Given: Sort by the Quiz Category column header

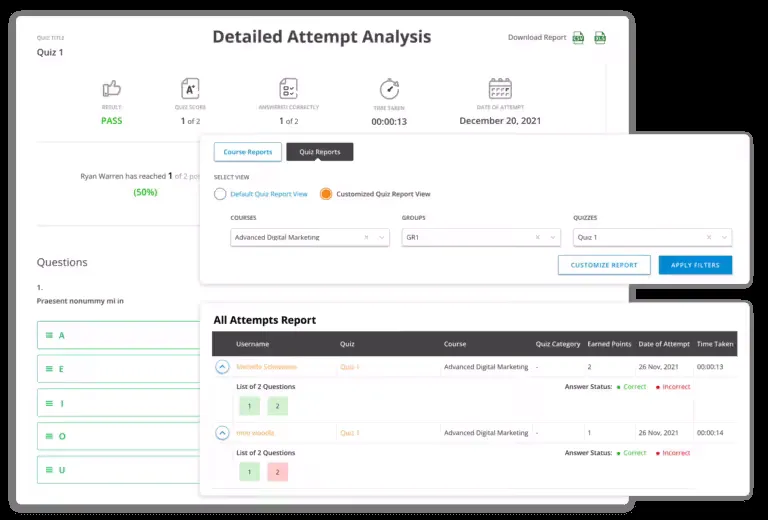Looking at the screenshot, I should pos(558,344).
